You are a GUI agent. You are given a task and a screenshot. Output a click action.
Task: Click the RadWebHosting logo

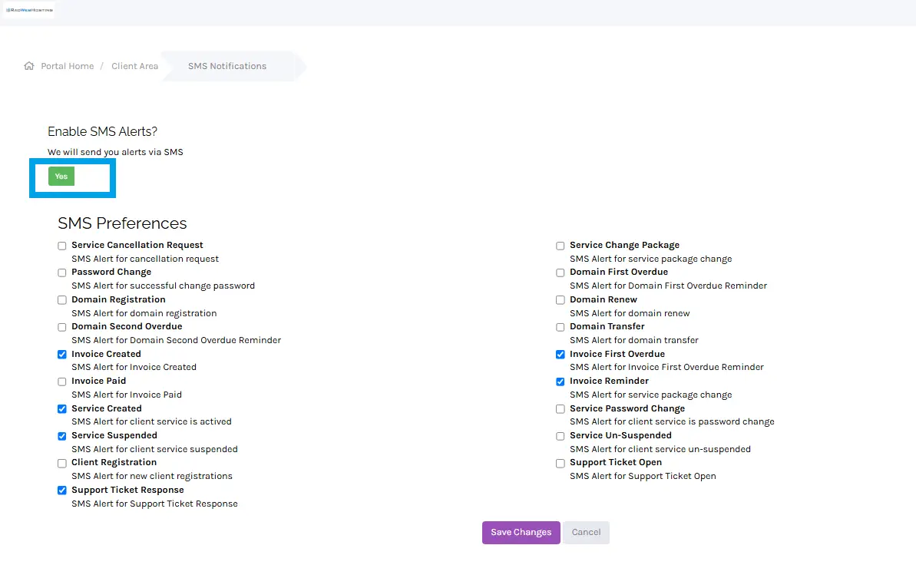point(29,9)
